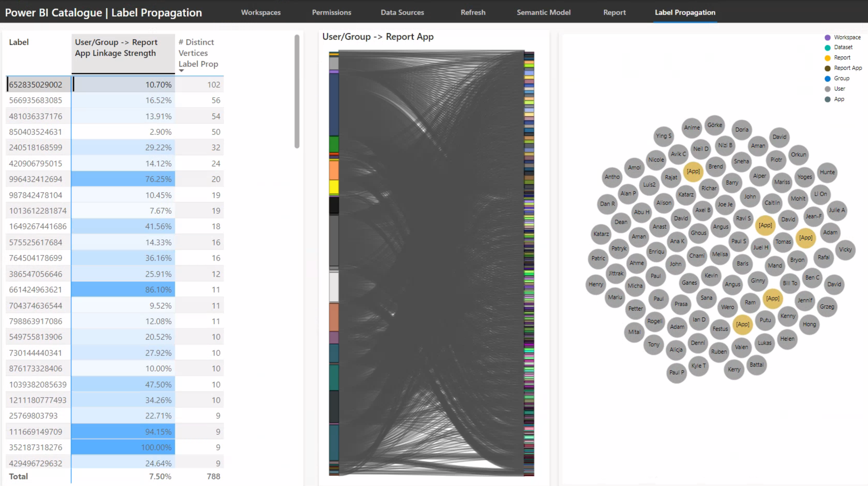The width and height of the screenshot is (868, 486).
Task: Click the Semantic Model navigation icon
Action: 543,12
